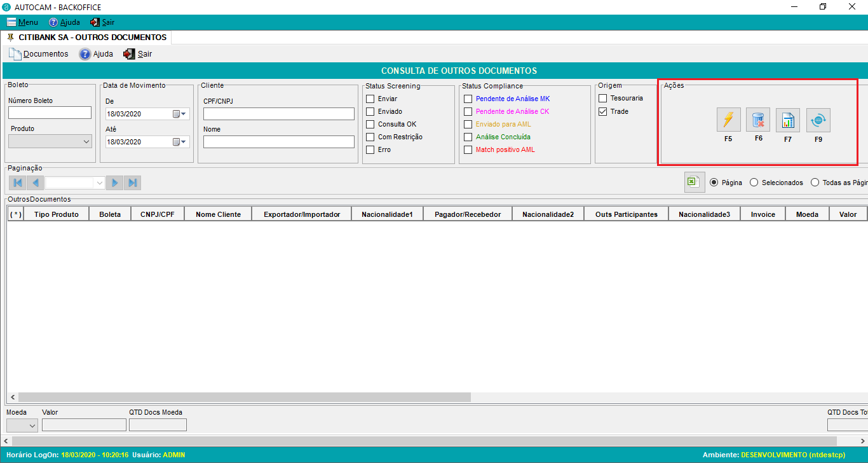Click the F5 lightning bolt action icon
This screenshot has width=868, height=463.
[728, 120]
